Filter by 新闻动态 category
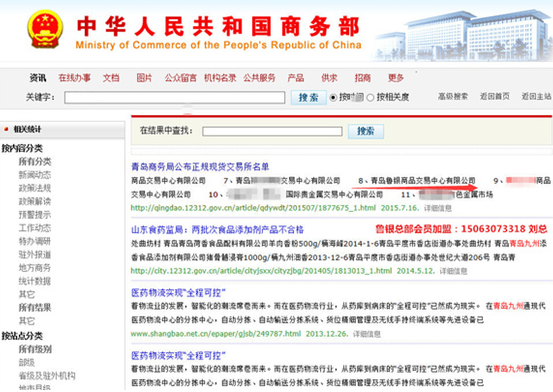 point(35,175)
